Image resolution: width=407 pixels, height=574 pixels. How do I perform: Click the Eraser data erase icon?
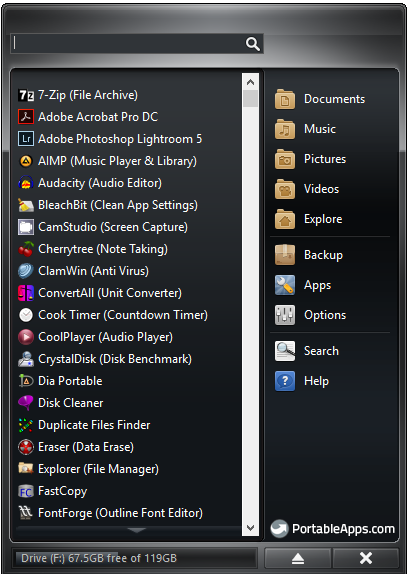(26, 447)
